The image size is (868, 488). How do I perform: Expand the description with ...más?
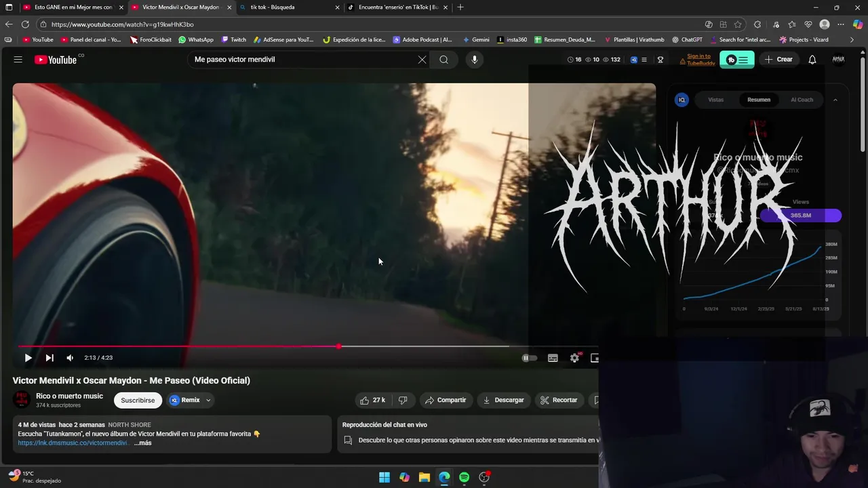tap(142, 443)
